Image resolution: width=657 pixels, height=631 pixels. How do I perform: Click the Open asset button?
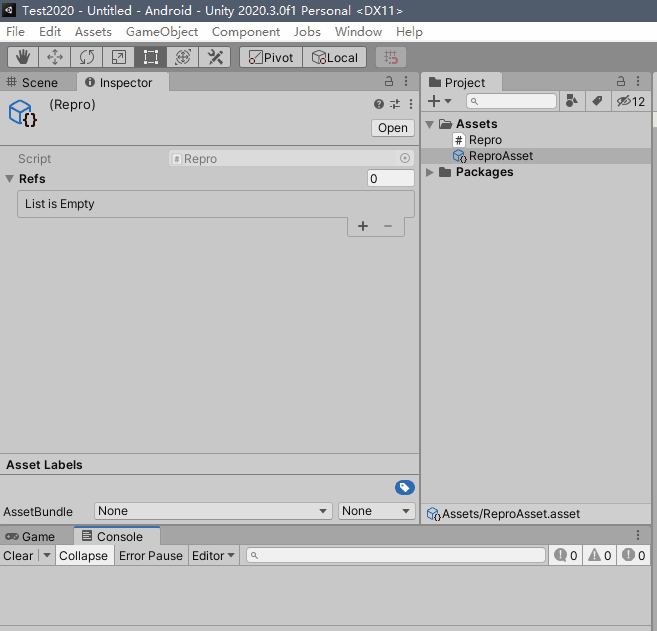tap(393, 128)
